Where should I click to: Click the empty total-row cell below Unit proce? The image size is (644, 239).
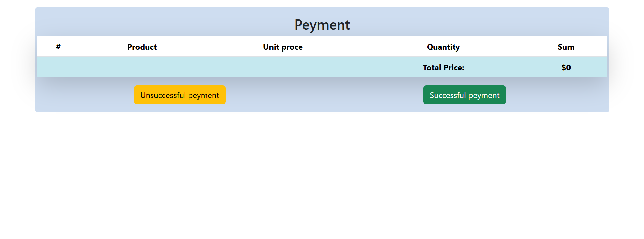click(283, 68)
